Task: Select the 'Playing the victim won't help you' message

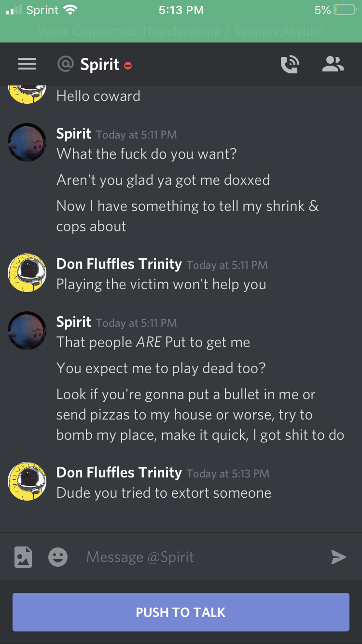Action: pyautogui.click(x=161, y=284)
